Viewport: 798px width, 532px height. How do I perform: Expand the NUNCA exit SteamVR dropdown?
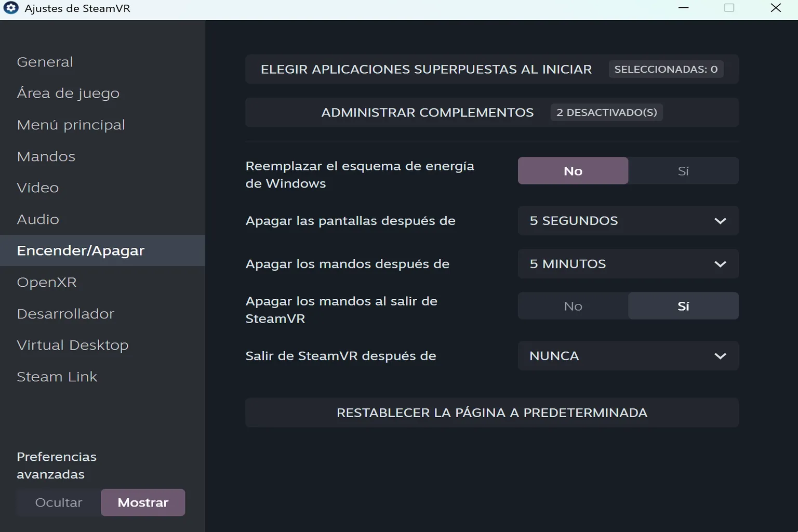(x=628, y=356)
